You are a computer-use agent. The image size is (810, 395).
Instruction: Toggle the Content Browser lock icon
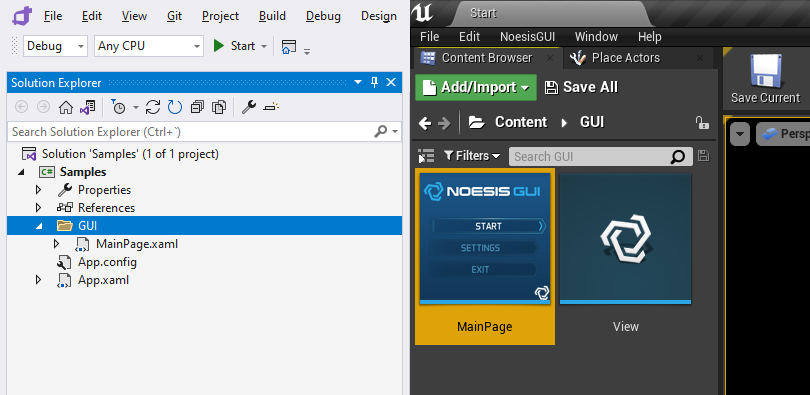701,122
